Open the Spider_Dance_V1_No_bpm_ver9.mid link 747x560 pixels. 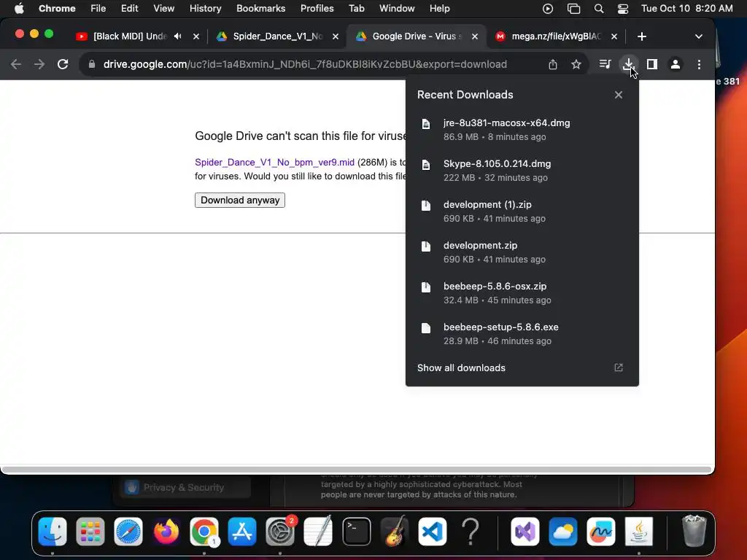click(x=274, y=163)
